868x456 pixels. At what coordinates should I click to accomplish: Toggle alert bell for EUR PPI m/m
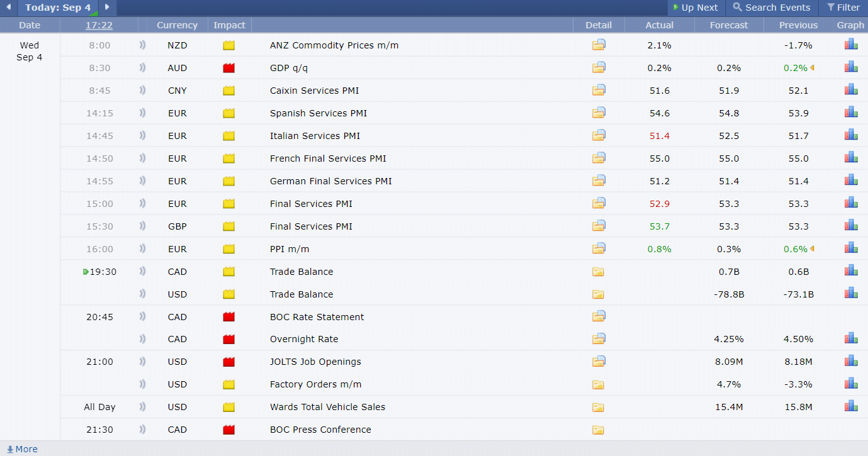142,249
